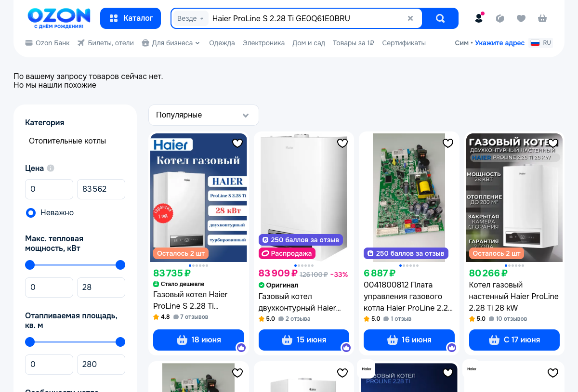Open Ozon Банк link

(x=47, y=43)
